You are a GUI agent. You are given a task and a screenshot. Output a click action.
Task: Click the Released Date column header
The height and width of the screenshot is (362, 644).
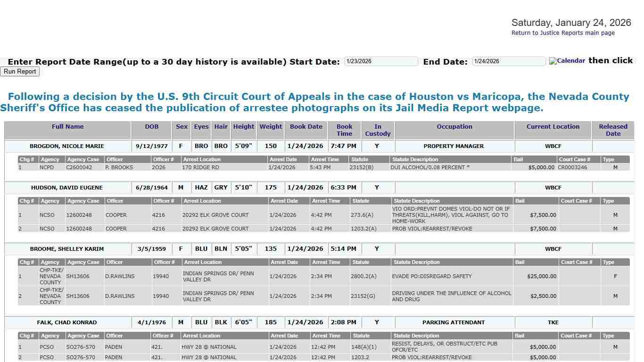pos(612,130)
